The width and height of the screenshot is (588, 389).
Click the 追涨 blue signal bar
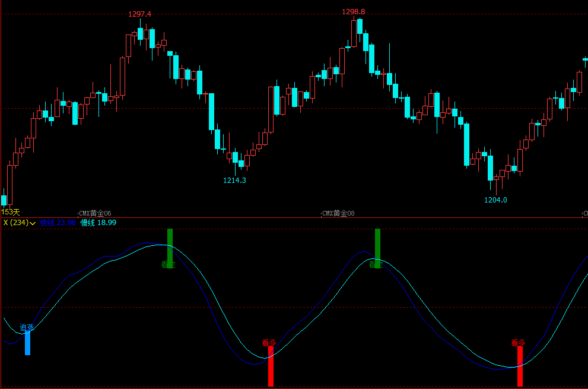[27, 343]
